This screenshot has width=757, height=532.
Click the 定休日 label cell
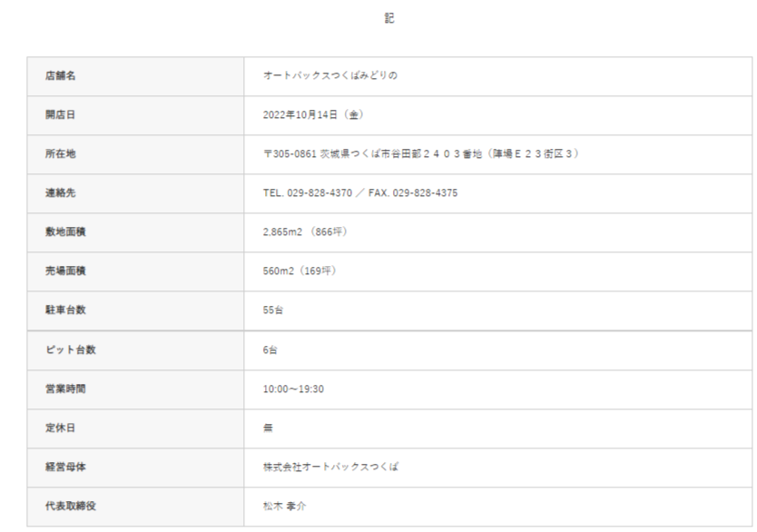pos(60,428)
